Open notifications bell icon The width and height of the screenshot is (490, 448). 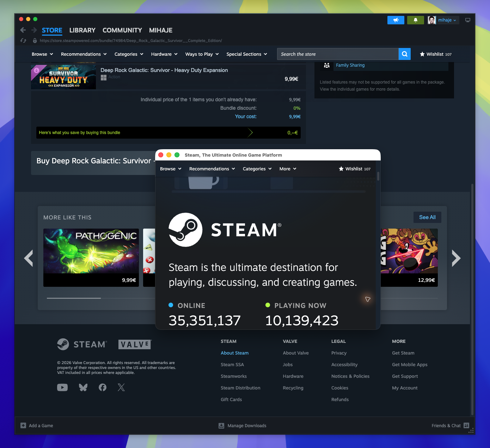[x=416, y=20]
